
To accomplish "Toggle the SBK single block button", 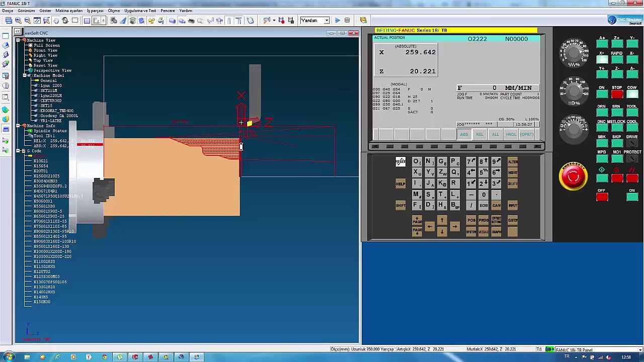I will pos(602,143).
